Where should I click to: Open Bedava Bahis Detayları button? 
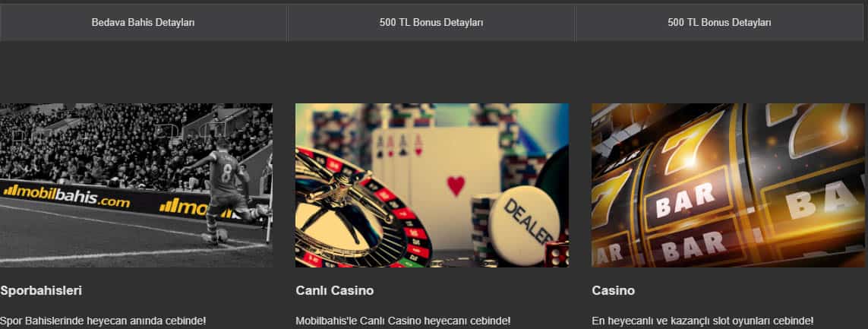[x=143, y=23]
